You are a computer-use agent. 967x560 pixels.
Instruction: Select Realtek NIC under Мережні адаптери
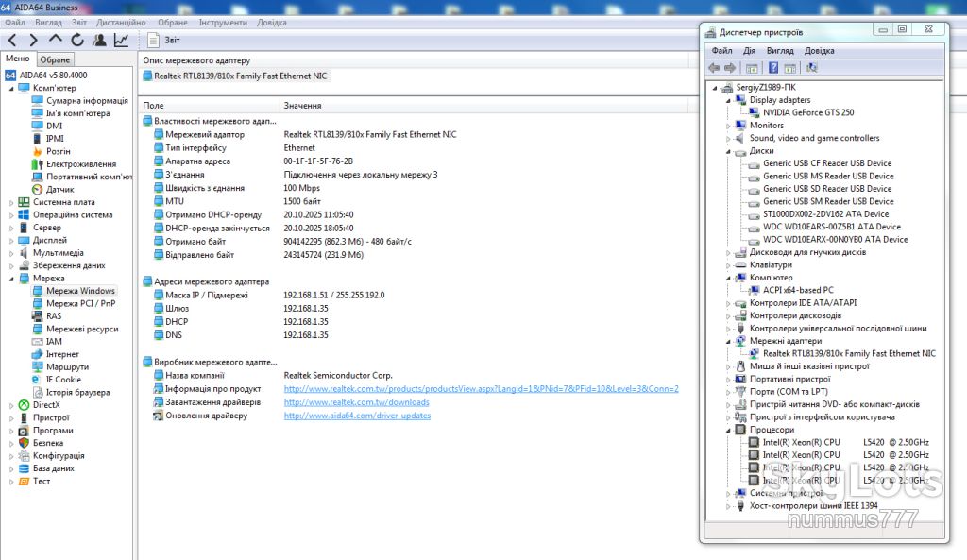849,353
